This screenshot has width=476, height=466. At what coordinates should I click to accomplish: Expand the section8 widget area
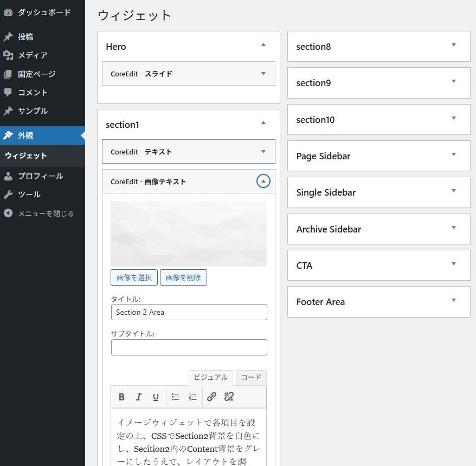click(x=454, y=46)
